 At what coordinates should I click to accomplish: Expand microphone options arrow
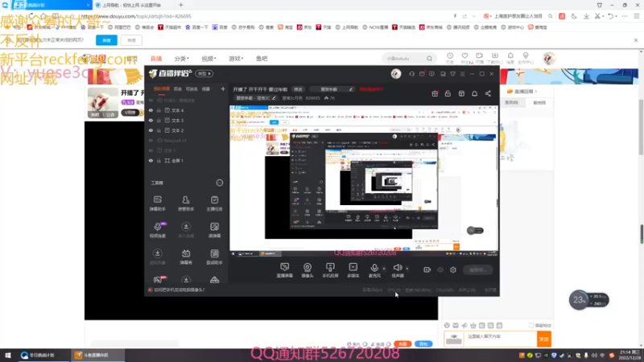pos(384,269)
